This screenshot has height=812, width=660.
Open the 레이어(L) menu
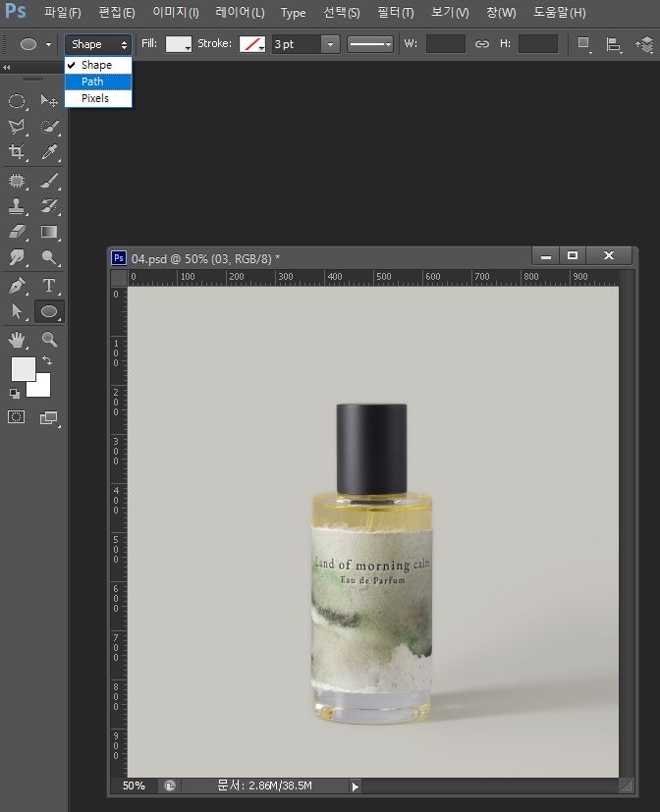[240, 13]
